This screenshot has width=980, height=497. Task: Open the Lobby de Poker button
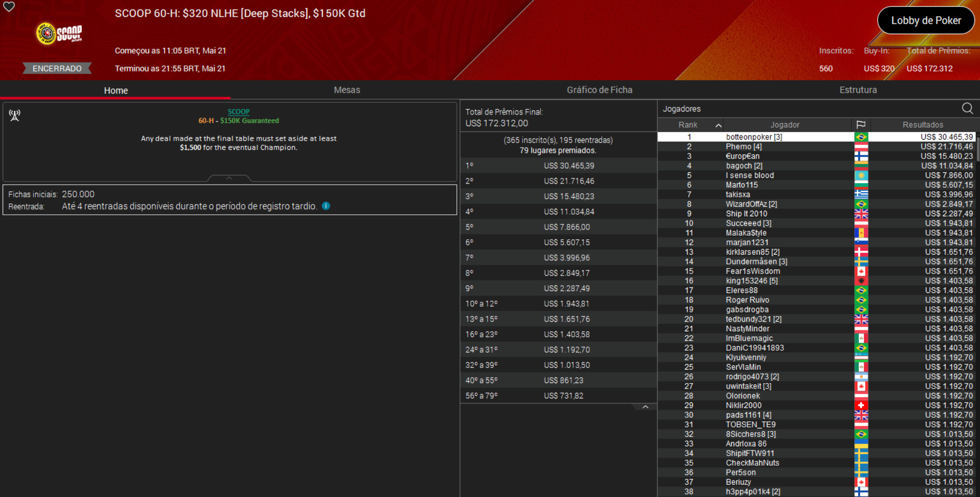tap(926, 20)
